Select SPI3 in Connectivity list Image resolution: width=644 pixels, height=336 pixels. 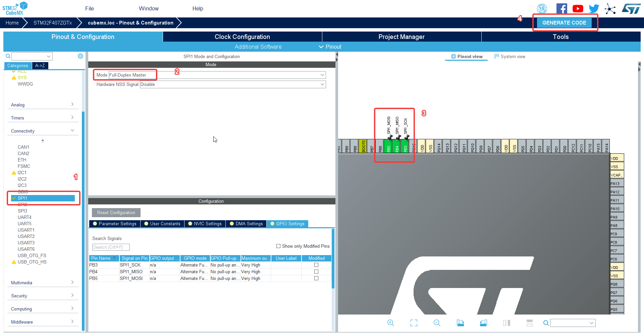(22, 211)
